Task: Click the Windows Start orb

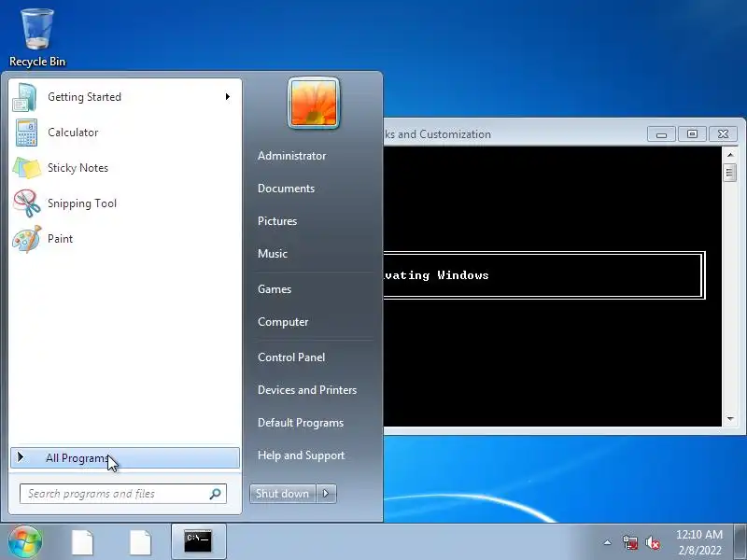Action: click(x=25, y=541)
